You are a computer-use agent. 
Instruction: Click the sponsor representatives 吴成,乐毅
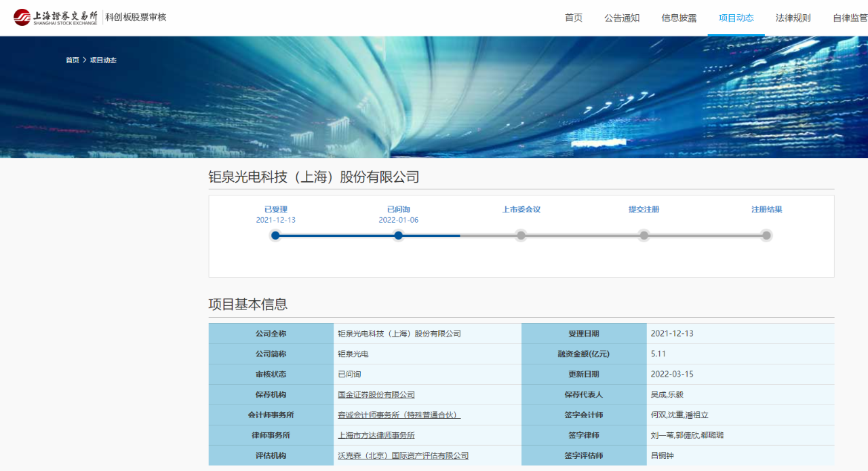(667, 394)
